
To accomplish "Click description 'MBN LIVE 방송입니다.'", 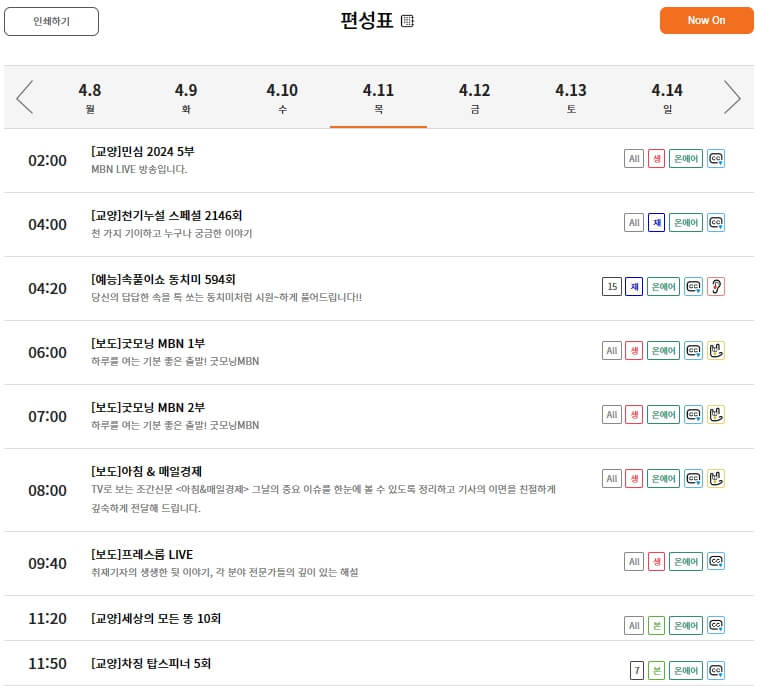I will (139, 169).
